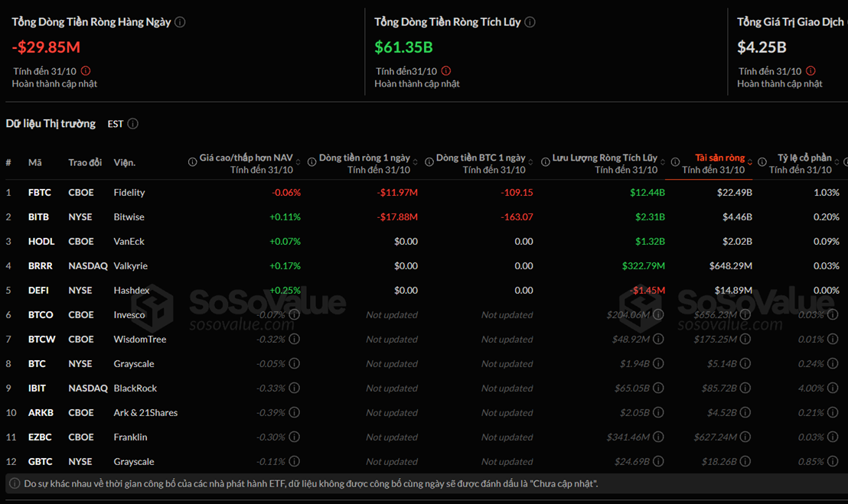Click info icon beside Tổng Dòng Tiền Ròng Tích Lũy
This screenshot has height=504, width=848.
[x=530, y=22]
